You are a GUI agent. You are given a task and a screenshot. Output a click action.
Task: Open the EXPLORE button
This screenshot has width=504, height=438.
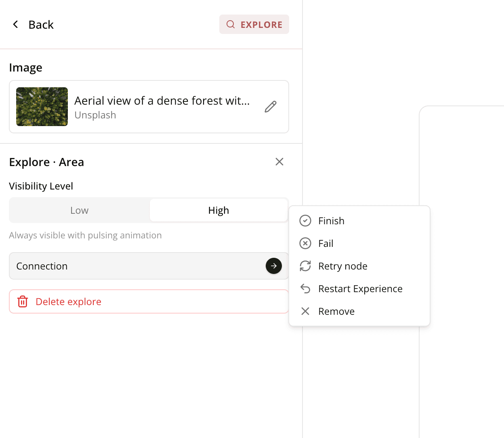point(254,24)
